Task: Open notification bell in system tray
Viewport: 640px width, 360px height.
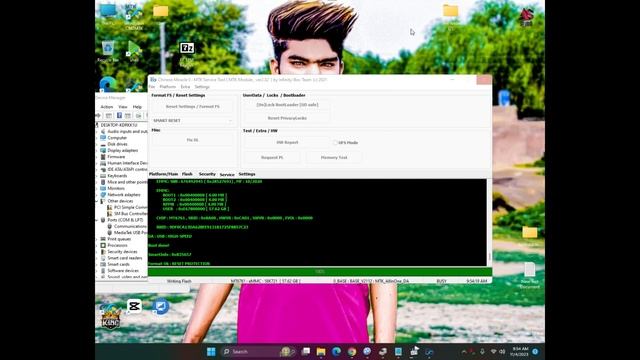Action: click(x=535, y=351)
